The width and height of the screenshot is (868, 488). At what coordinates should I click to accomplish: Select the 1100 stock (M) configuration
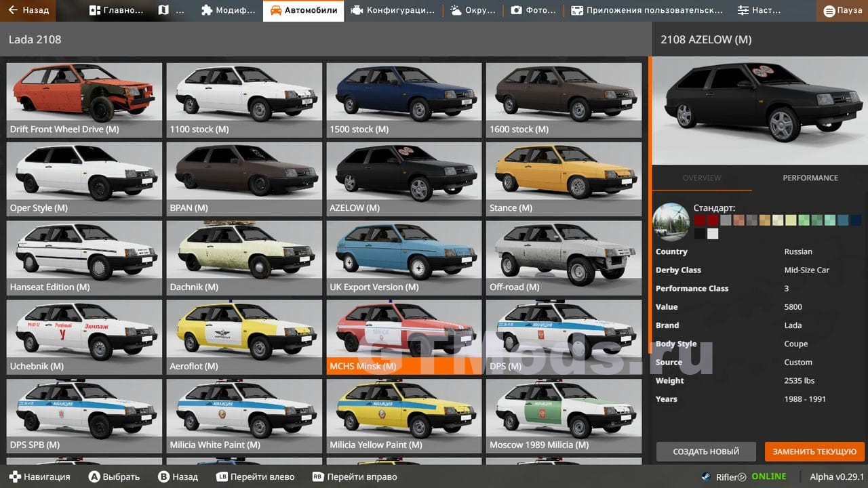pos(244,100)
